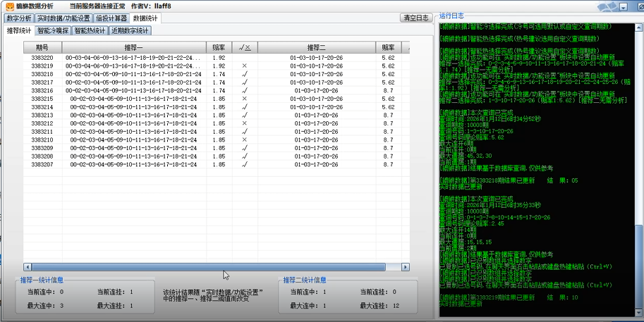Click the √/× result column header
The image size is (644, 322).
pos(244,47)
